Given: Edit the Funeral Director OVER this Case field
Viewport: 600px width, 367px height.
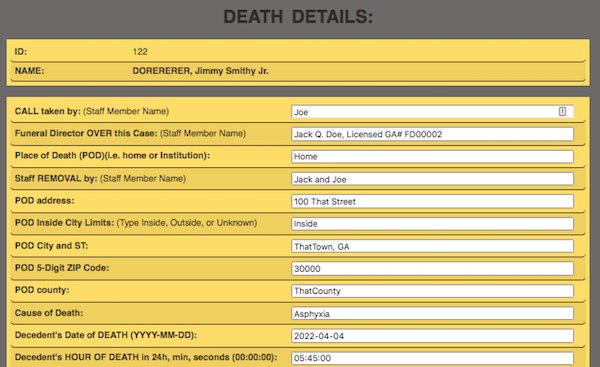Looking at the screenshot, I should [x=432, y=134].
